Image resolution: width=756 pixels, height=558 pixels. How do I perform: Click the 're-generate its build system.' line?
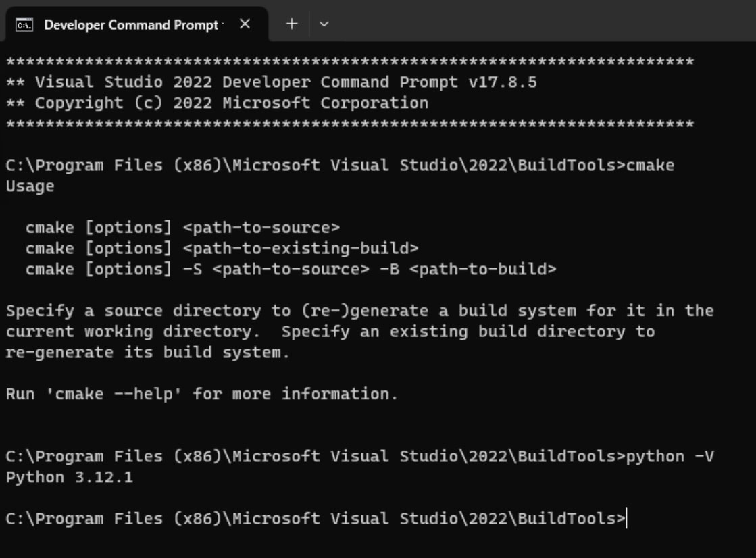[147, 353]
